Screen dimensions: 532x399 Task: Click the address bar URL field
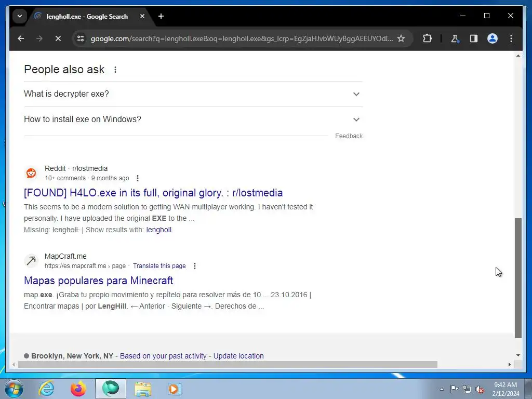(242, 38)
